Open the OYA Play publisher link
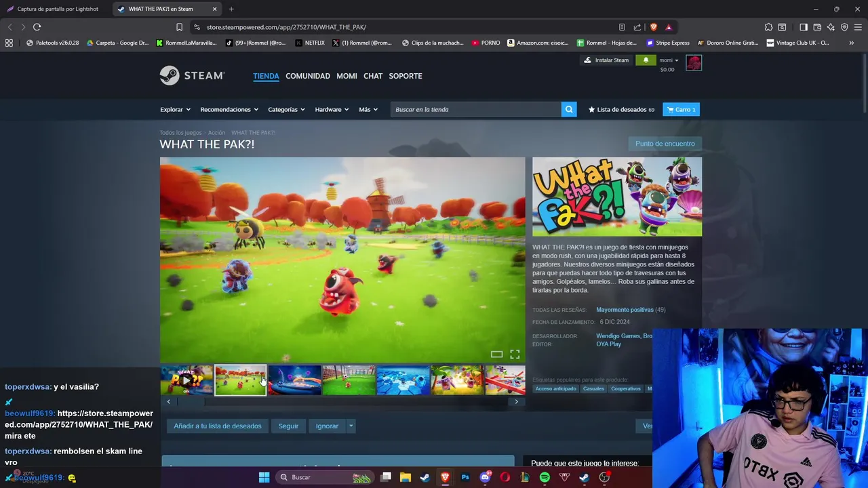The height and width of the screenshot is (488, 868). [608, 344]
